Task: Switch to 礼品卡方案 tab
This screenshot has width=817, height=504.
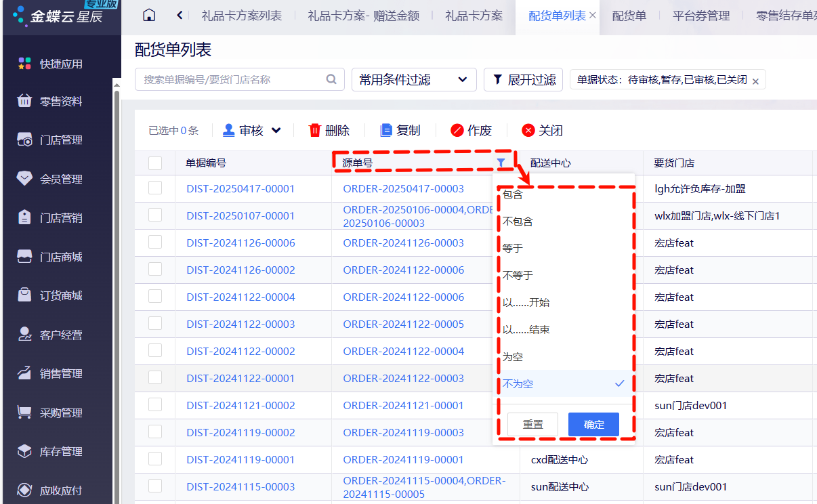Action: click(x=474, y=16)
